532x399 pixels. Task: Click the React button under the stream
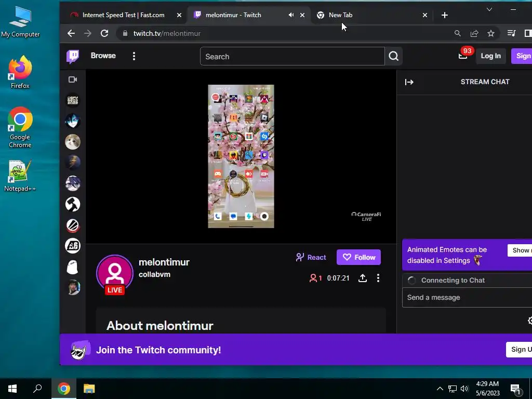(311, 257)
